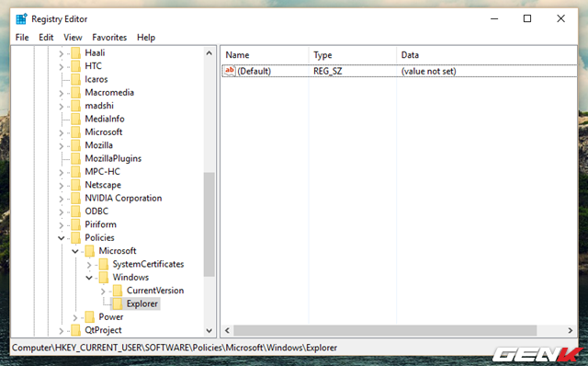Click the QtProject folder icon
Image resolution: width=588 pixels, height=366 pixels.
[x=75, y=330]
